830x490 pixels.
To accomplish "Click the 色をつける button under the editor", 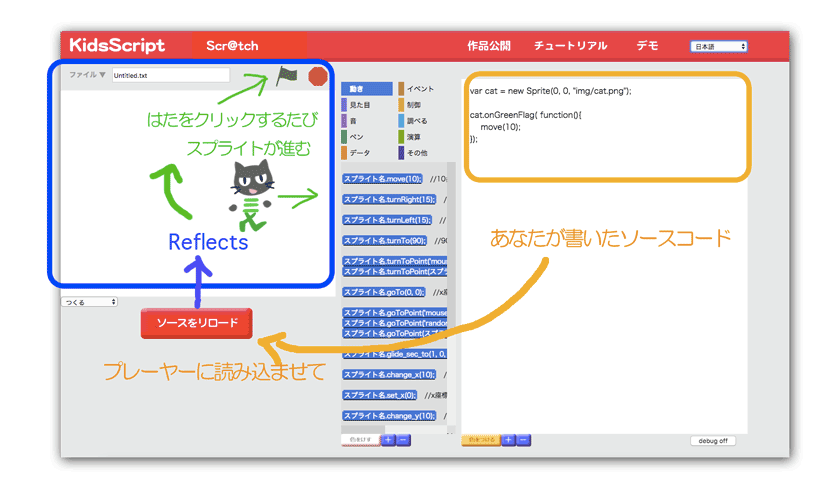I will click(481, 440).
